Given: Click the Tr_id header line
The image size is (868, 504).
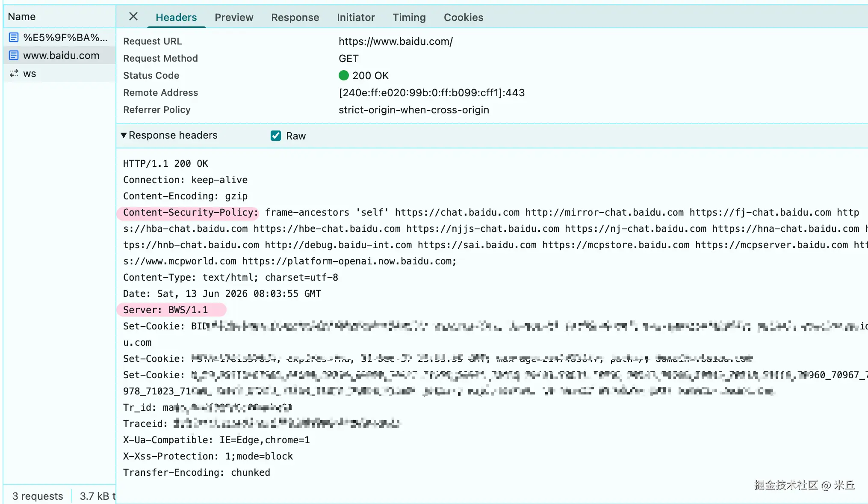Looking at the screenshot, I should [x=207, y=408].
